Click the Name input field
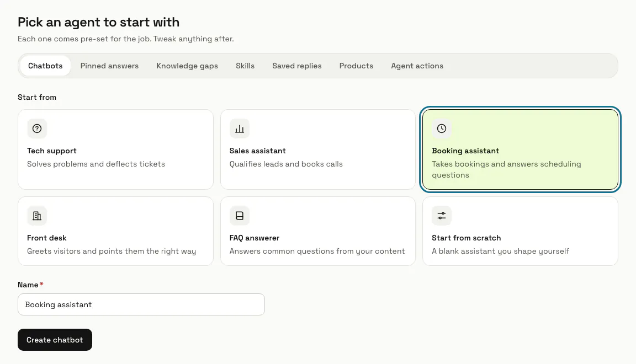The width and height of the screenshot is (636, 364). coord(141,304)
